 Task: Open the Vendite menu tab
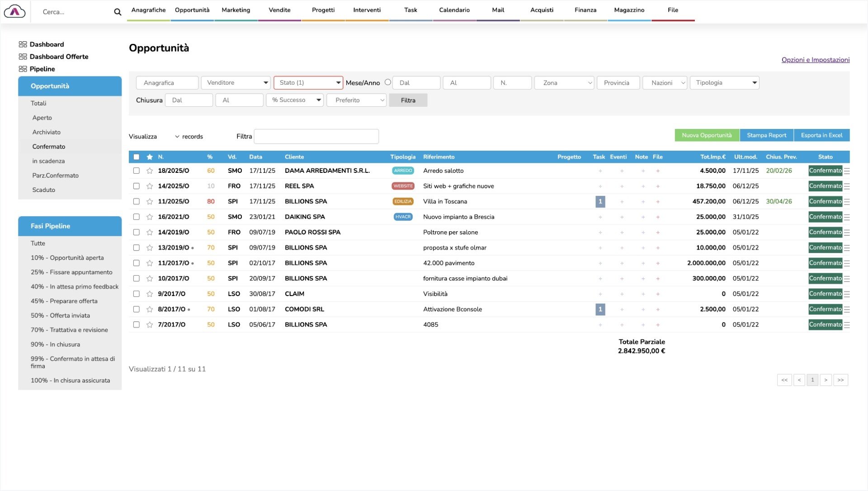tap(279, 10)
